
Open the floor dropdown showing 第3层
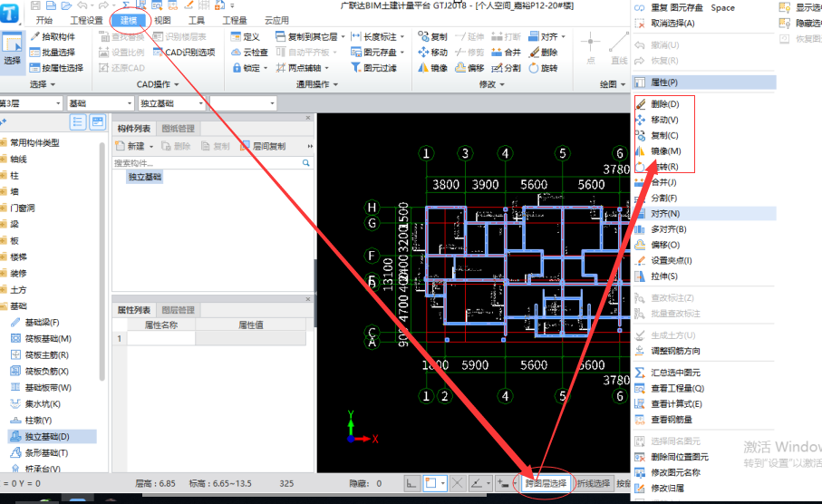[x=31, y=103]
